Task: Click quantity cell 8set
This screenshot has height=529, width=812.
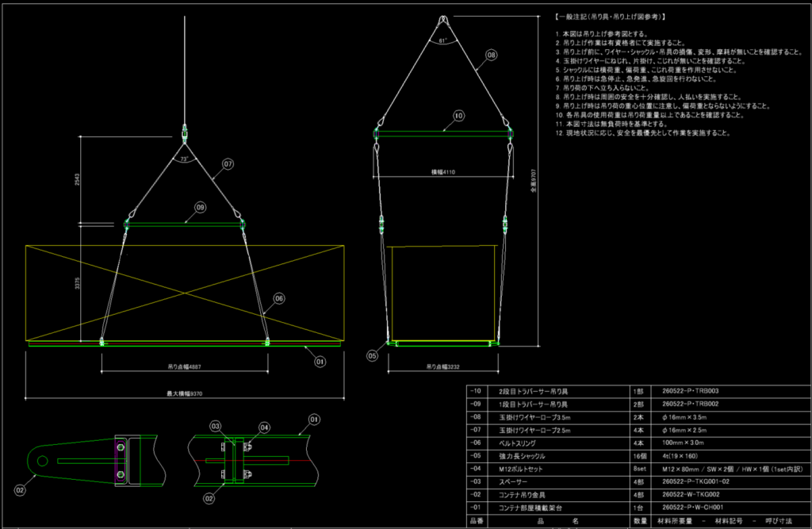Action: tap(640, 469)
